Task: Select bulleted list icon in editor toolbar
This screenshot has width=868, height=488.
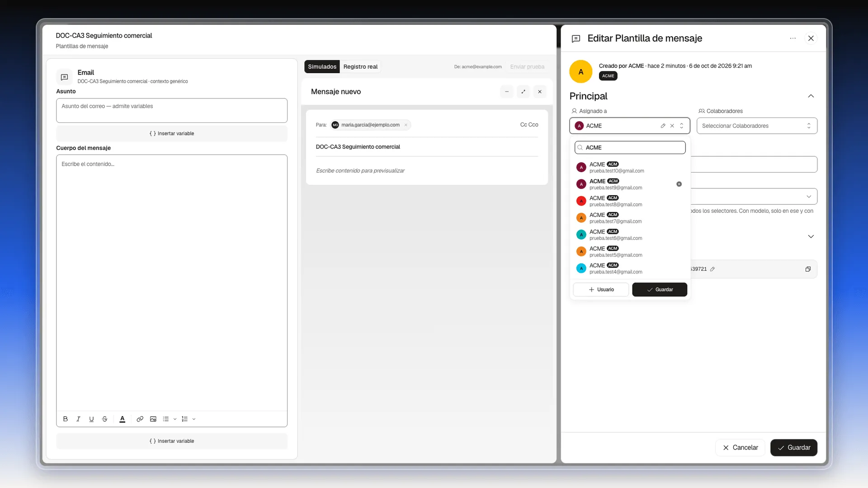Action: pos(166,419)
